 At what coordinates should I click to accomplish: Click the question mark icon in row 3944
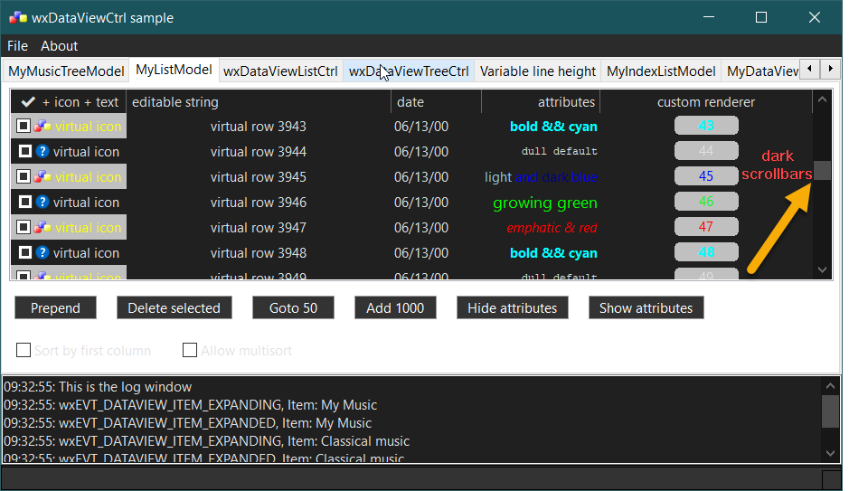42,151
